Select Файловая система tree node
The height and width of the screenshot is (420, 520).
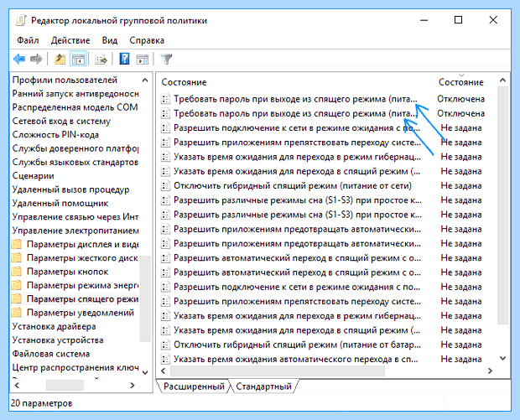[x=51, y=354]
